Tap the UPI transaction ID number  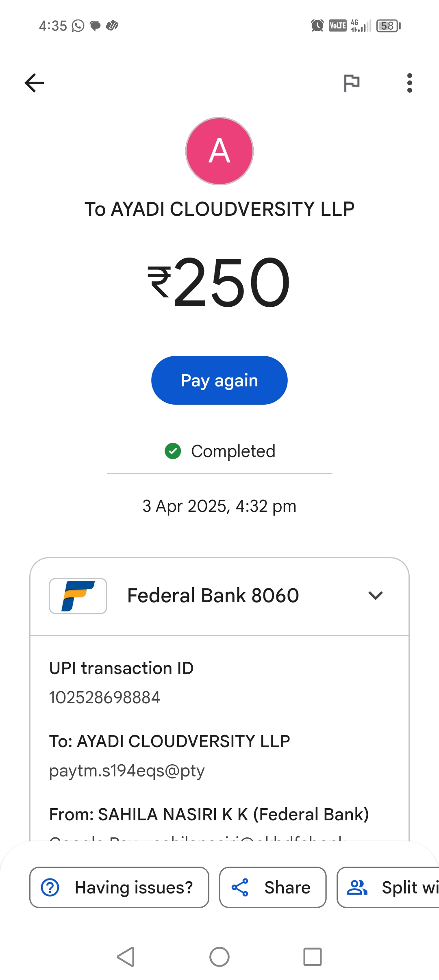click(x=104, y=698)
